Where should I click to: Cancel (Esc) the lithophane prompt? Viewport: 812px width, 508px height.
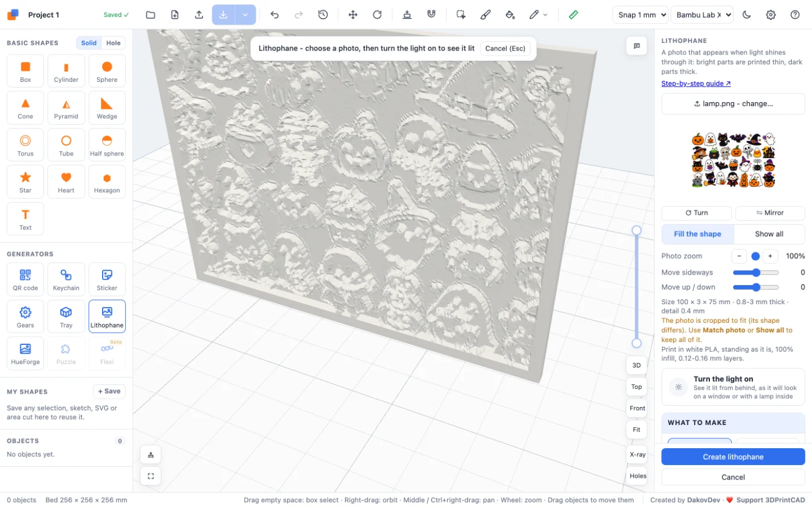(505, 48)
